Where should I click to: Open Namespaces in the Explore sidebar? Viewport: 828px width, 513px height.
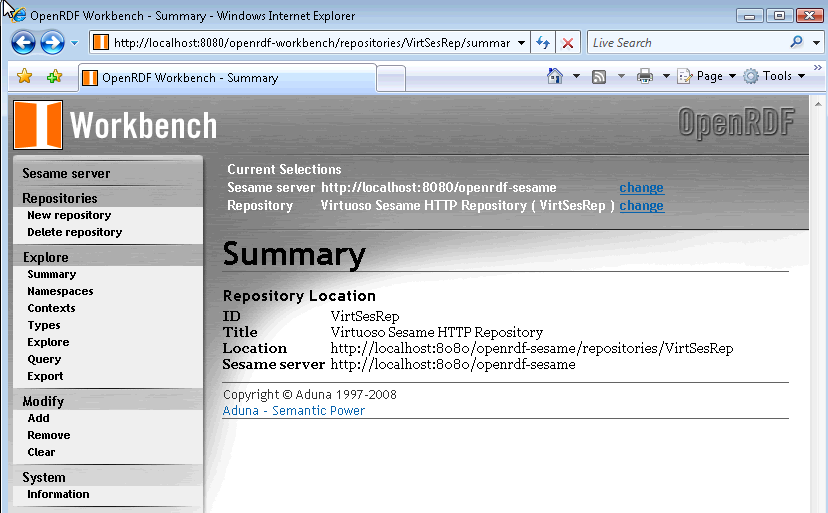coord(60,291)
